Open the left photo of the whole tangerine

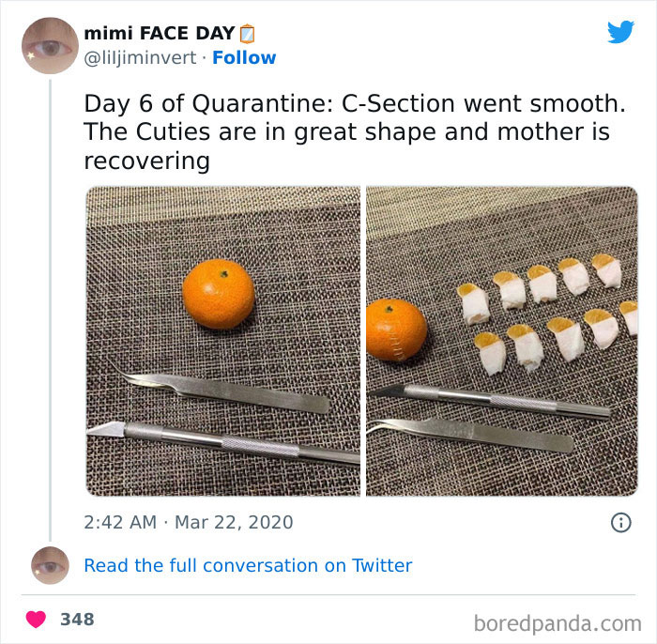223,341
